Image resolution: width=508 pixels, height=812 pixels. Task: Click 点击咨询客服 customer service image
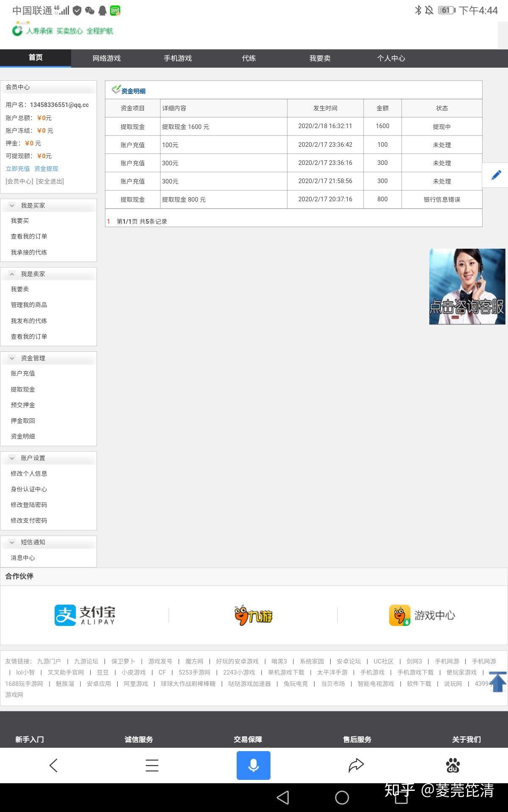click(x=467, y=287)
